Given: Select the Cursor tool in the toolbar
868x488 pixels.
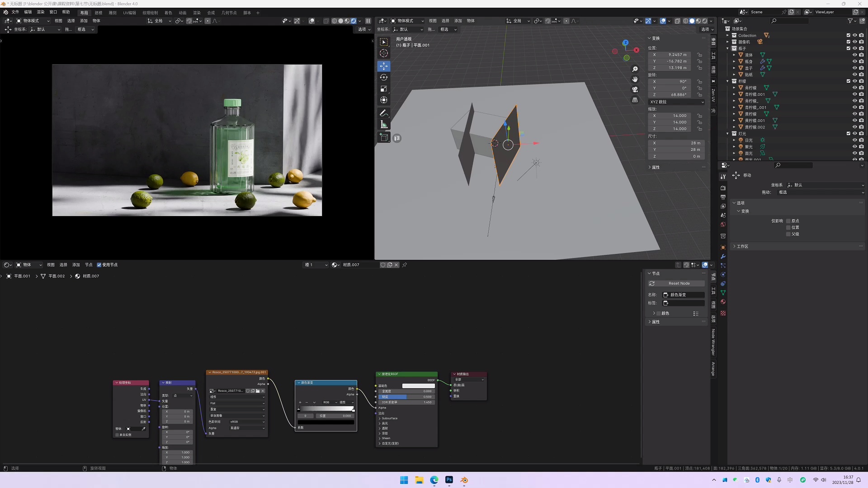Looking at the screenshot, I should click(x=383, y=53).
